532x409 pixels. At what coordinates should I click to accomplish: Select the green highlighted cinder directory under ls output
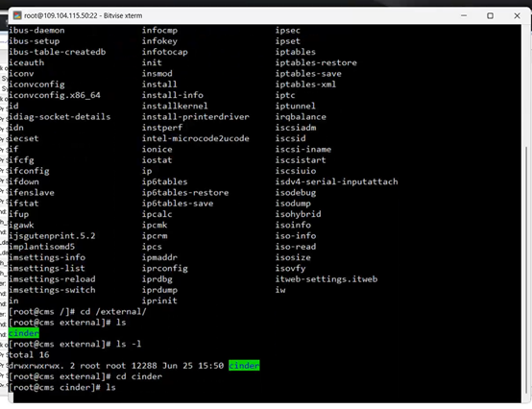pos(24,333)
